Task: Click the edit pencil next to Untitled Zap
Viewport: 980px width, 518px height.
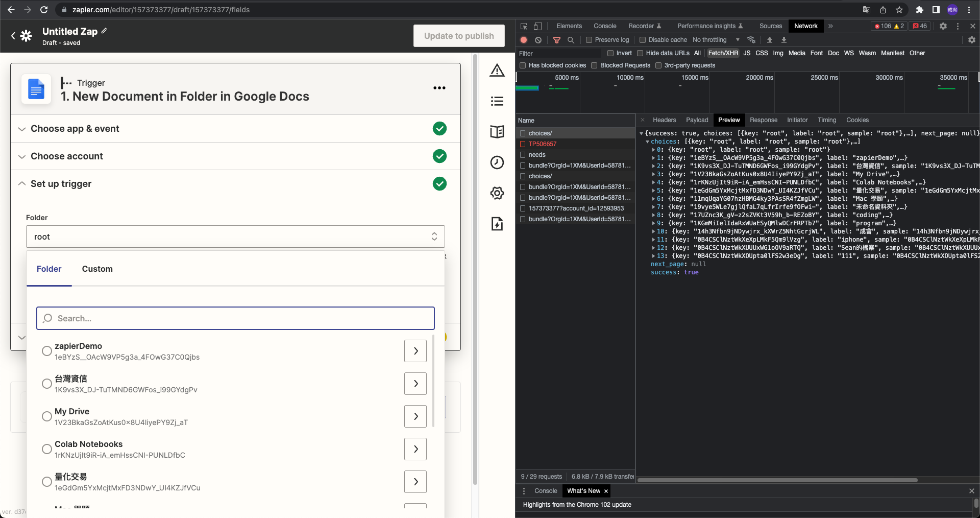Action: (x=105, y=31)
